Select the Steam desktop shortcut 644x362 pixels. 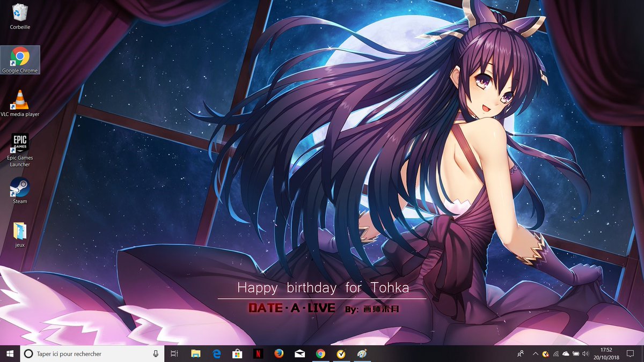(20, 190)
